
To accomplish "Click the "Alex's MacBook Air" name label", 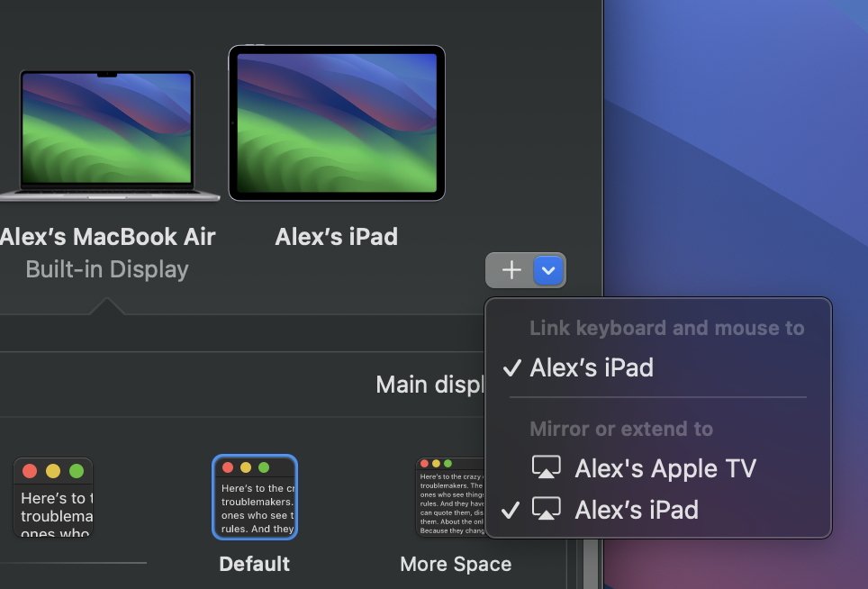I will pos(107,237).
